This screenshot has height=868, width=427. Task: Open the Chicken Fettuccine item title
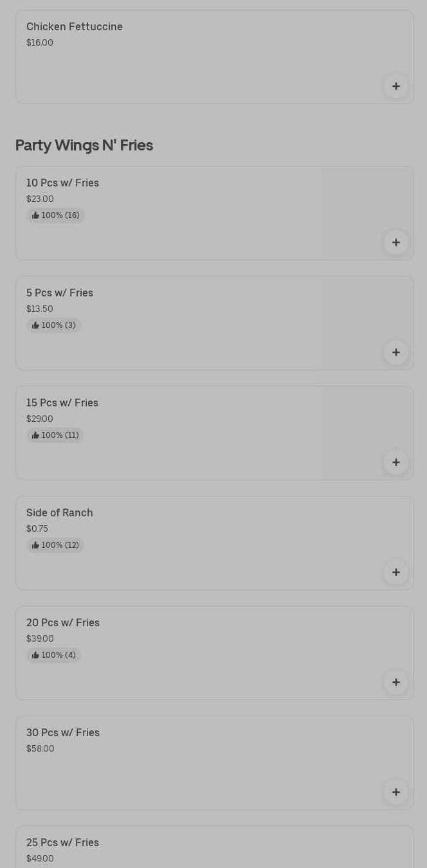(75, 27)
